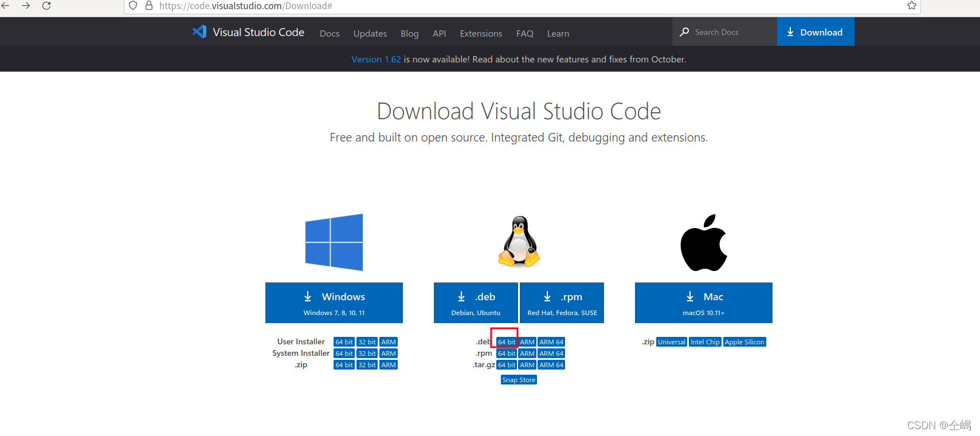980x436 pixels.
Task: Click the blue Download button in header
Action: coord(816,32)
